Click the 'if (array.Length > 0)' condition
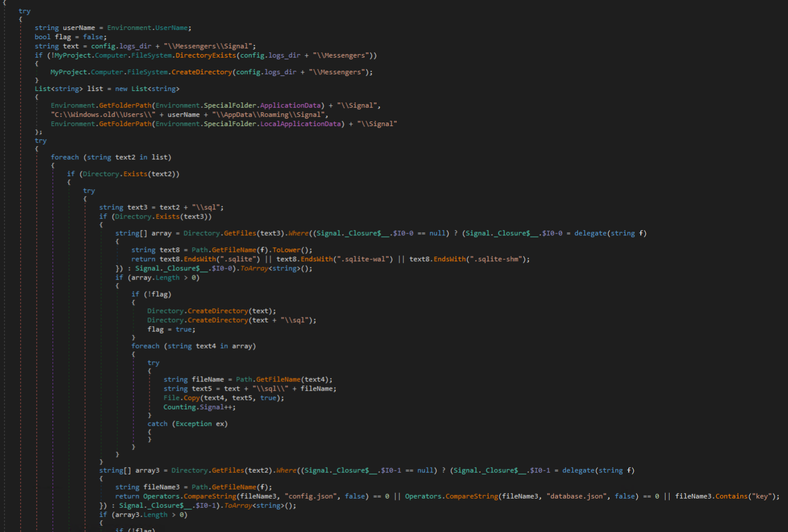This screenshot has width=788, height=532. [157, 277]
